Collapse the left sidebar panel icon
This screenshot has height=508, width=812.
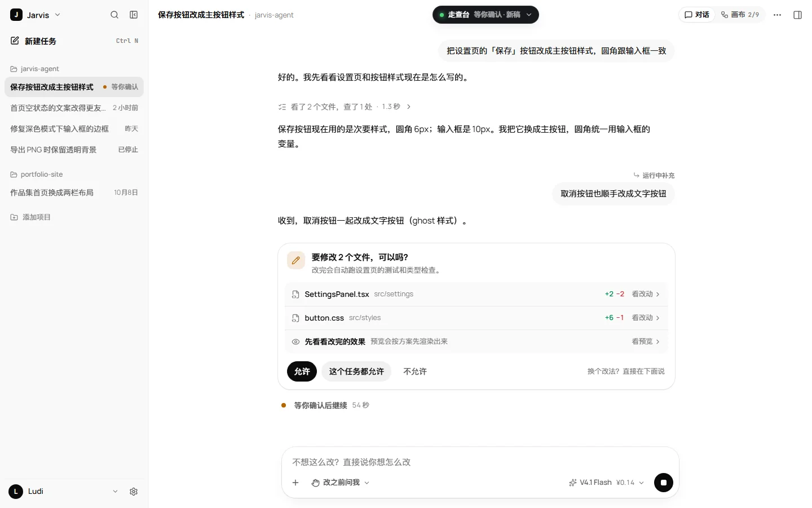coord(134,15)
